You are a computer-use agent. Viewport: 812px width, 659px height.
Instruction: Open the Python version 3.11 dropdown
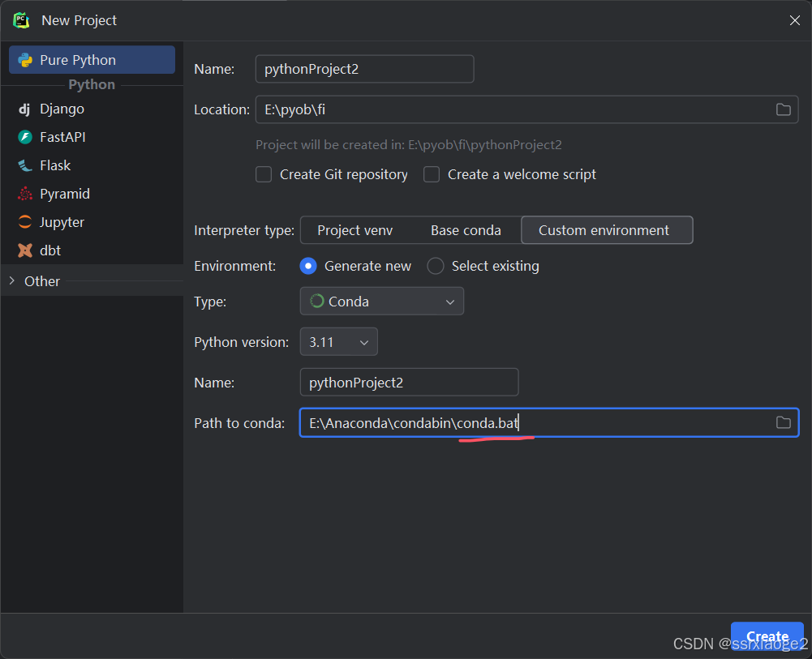[x=339, y=342]
